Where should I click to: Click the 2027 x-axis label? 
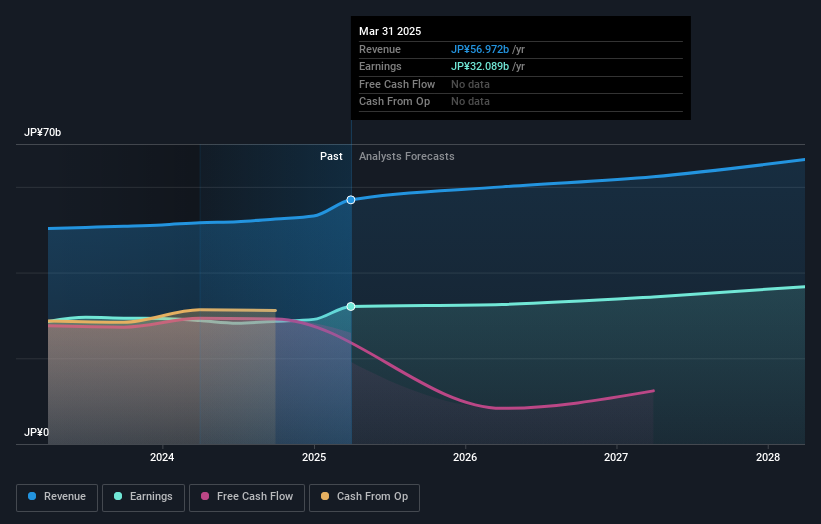point(616,458)
